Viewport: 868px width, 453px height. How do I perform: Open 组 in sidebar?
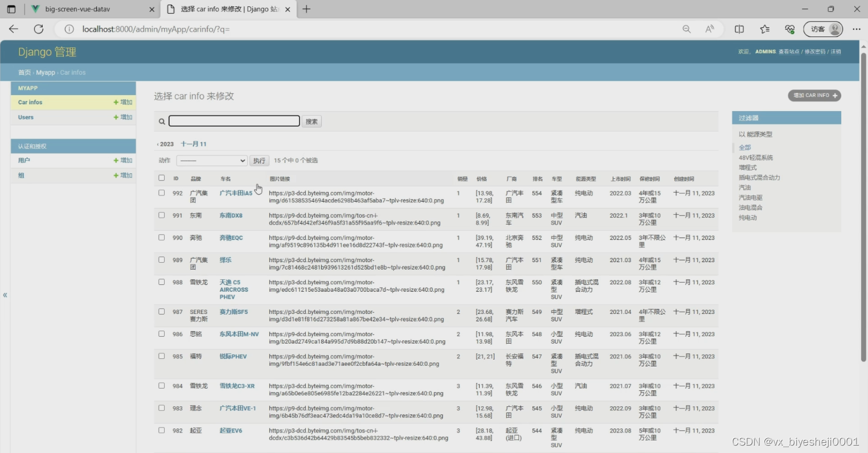coord(21,176)
